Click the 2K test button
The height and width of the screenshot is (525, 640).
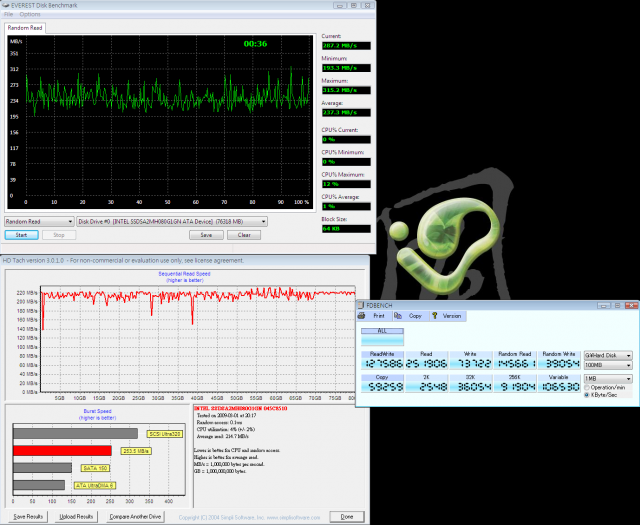click(426, 377)
